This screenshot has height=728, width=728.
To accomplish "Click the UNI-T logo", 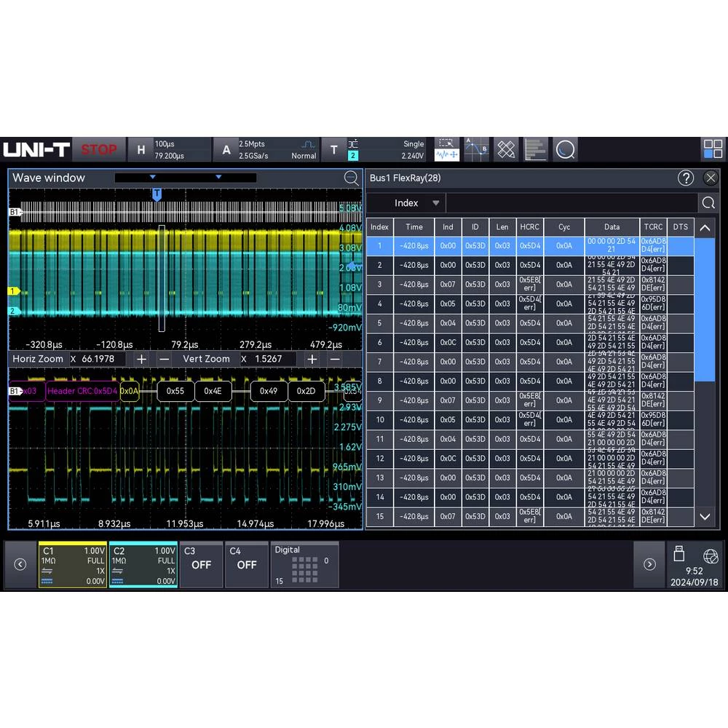I will point(36,149).
